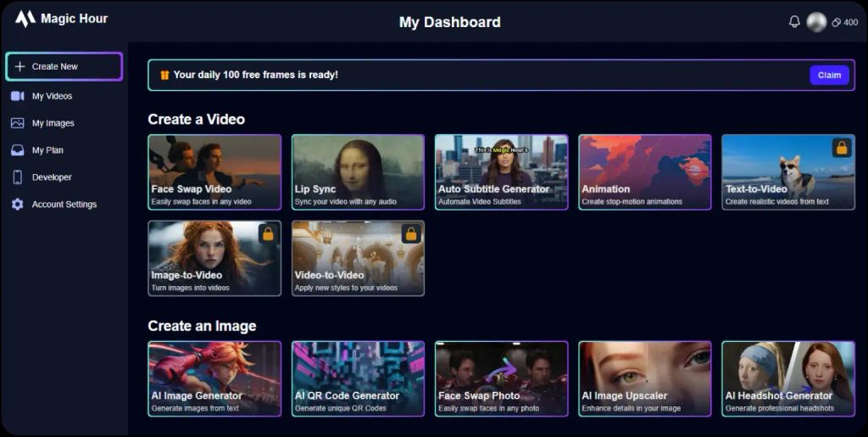Open the Animation video tool

point(644,171)
